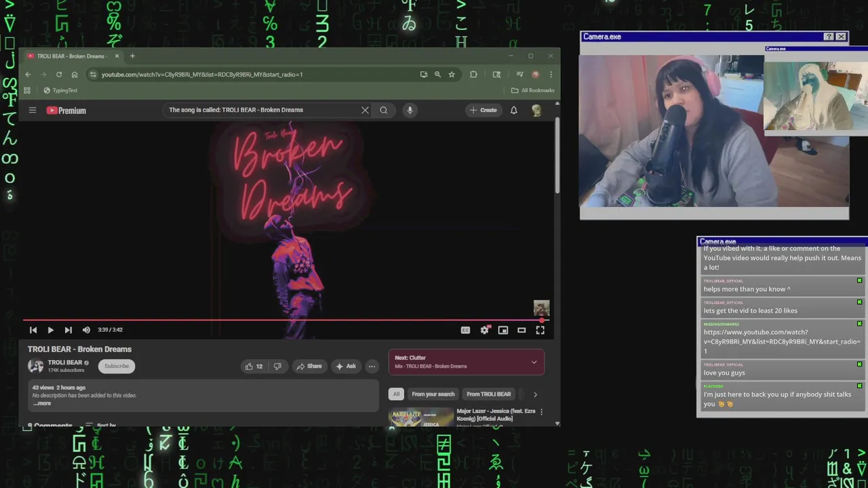
Task: Open TROLI BEAR channel avatar
Action: (35, 366)
